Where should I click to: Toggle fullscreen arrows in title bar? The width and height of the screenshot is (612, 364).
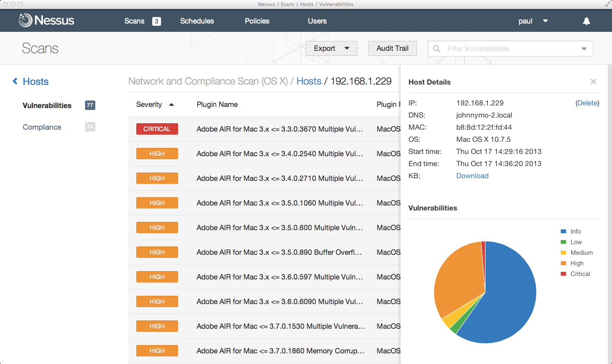[x=607, y=4]
